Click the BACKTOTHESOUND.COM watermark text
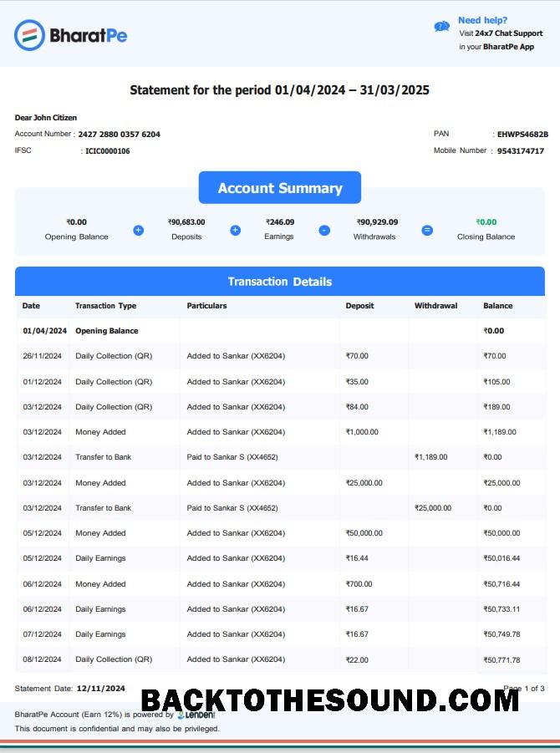560x753 pixels. [330, 700]
